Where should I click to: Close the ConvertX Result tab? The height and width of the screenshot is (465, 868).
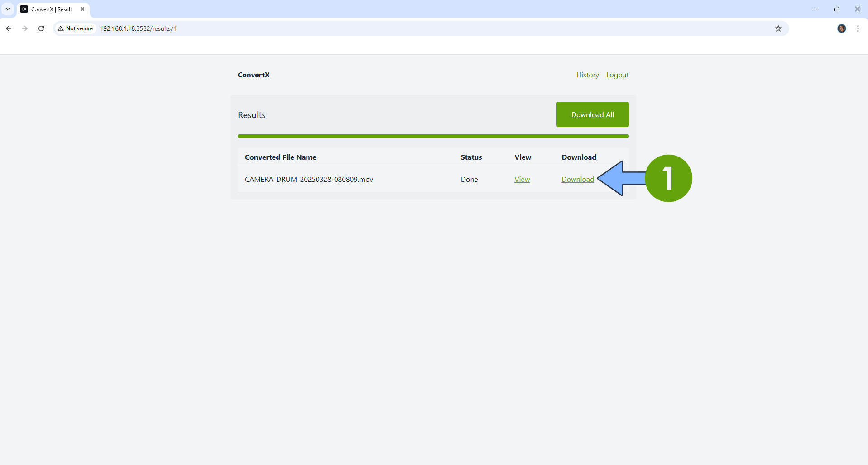click(82, 9)
